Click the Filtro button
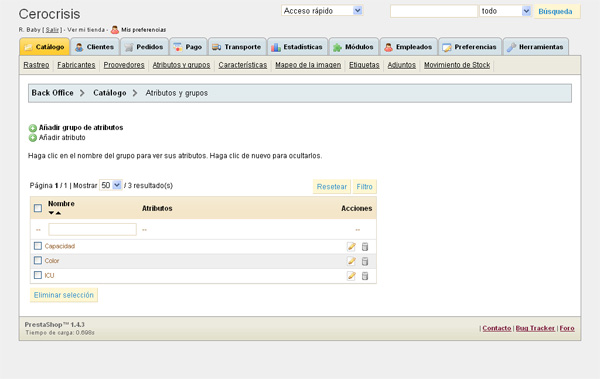 click(x=364, y=186)
